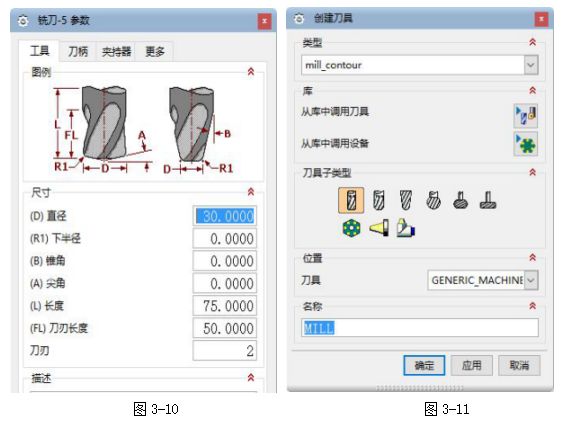Select the MILL end mill subtype icon

[x=351, y=200]
